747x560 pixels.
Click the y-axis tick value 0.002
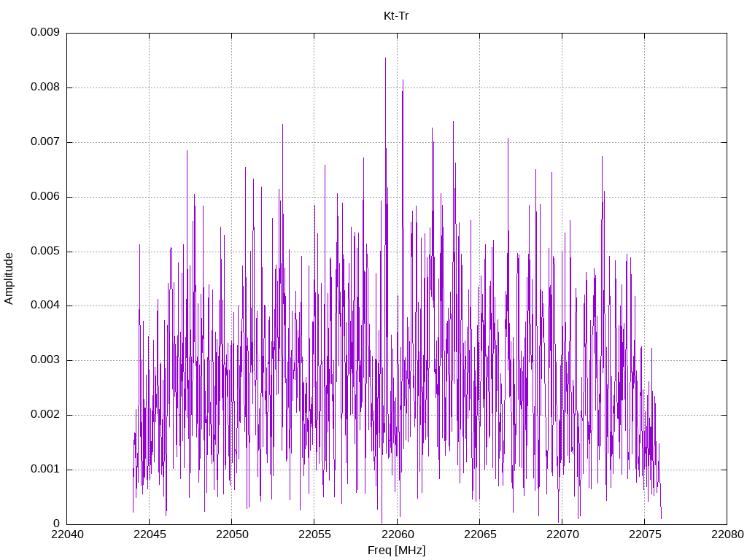pos(45,414)
